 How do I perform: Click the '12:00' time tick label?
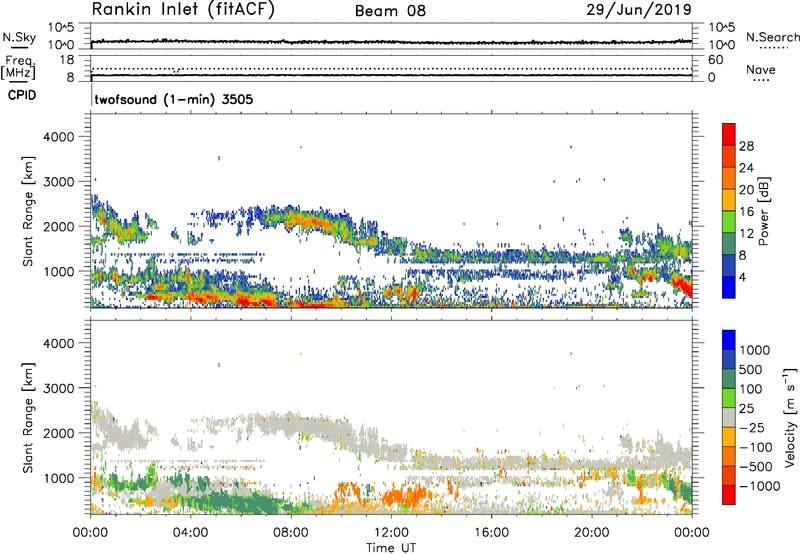[x=391, y=533]
